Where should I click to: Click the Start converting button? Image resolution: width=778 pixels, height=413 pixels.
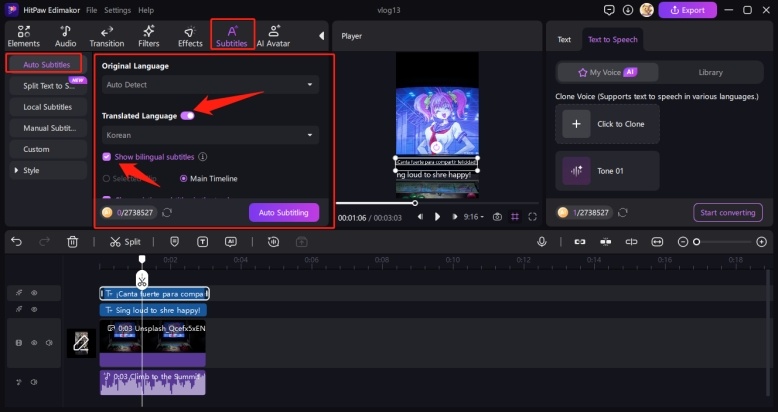(728, 212)
